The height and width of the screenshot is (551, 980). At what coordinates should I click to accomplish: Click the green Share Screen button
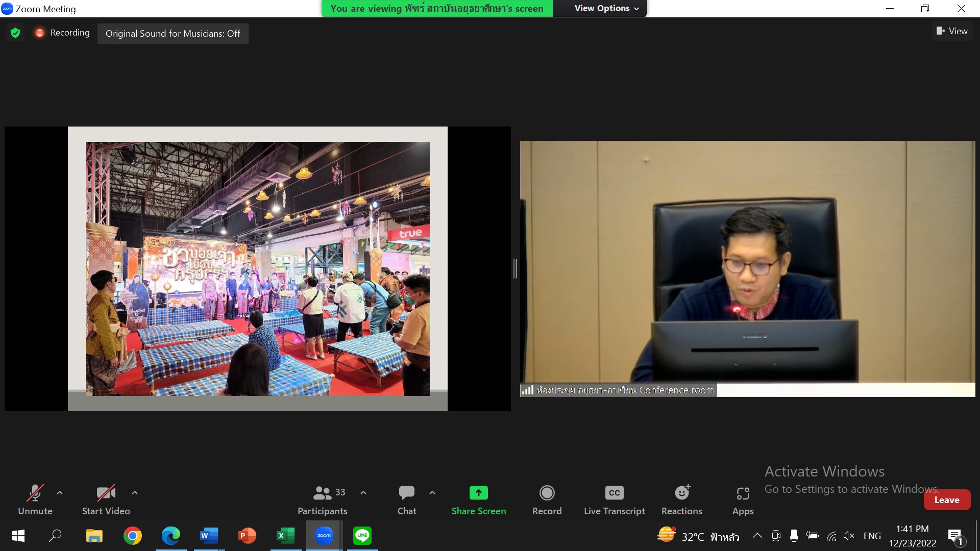tap(479, 500)
